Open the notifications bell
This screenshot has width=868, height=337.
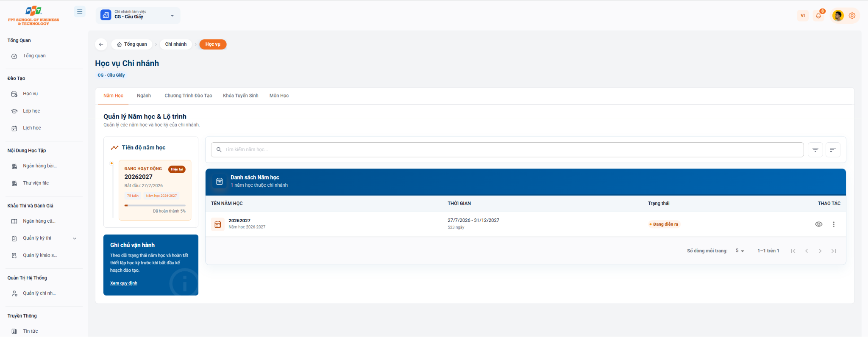(x=819, y=16)
